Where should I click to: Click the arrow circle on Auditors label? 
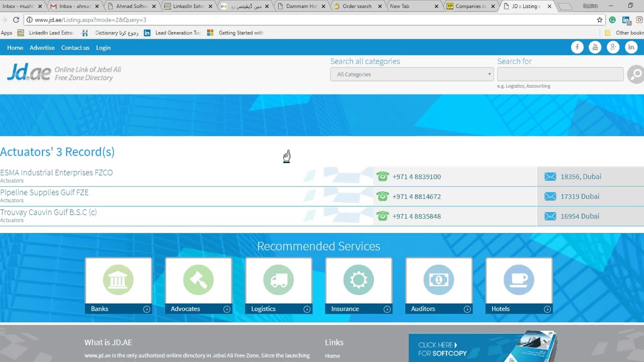pos(467,309)
